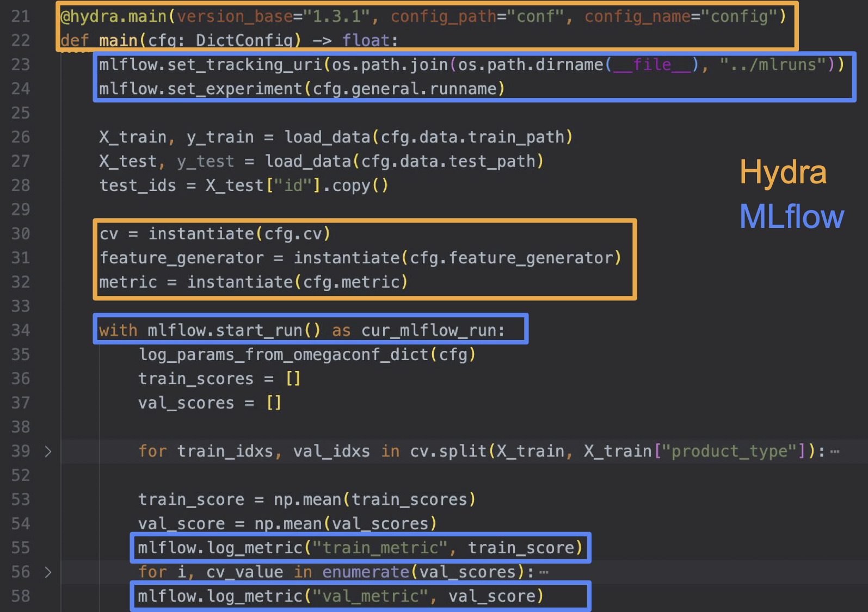Click 'log_params_from_omegaconf_dict(cfg)' call
Viewport: 868px width, 612px height.
(x=307, y=355)
